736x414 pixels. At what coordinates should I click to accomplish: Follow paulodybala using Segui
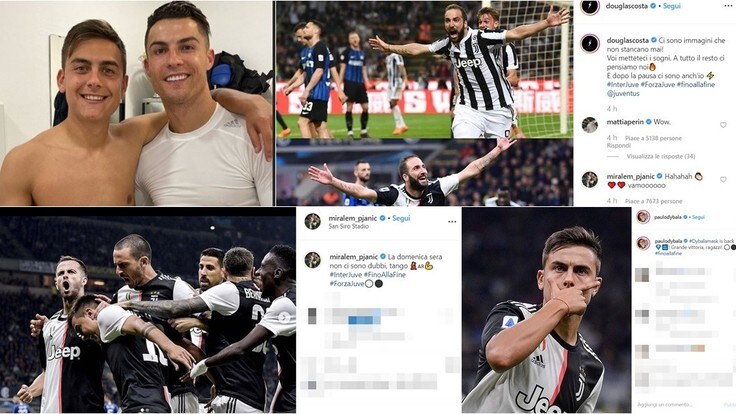[x=698, y=217]
